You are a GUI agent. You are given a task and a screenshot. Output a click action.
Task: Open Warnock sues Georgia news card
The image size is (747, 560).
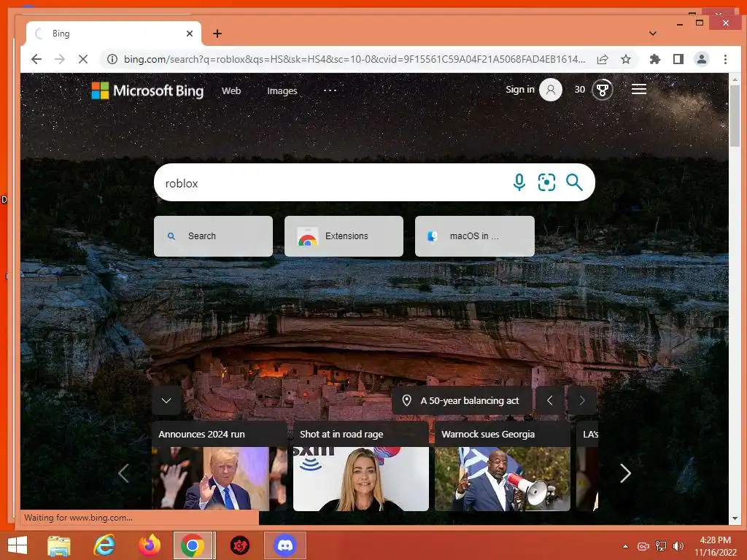pyautogui.click(x=502, y=466)
